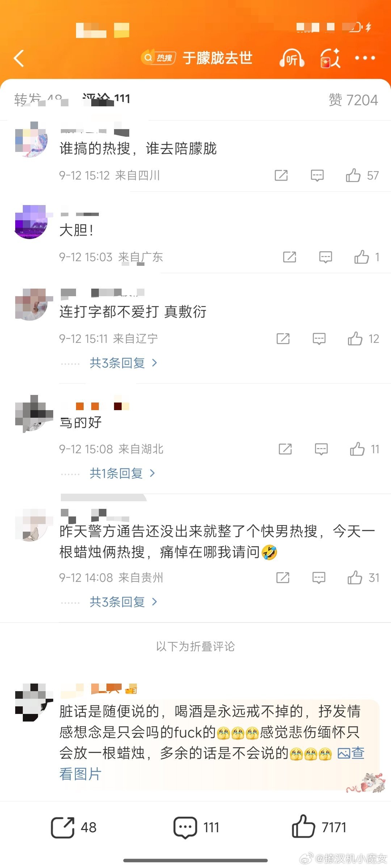The image size is (391, 868).
Task: Like the post with 7171 likes
Action: pyautogui.click(x=319, y=827)
